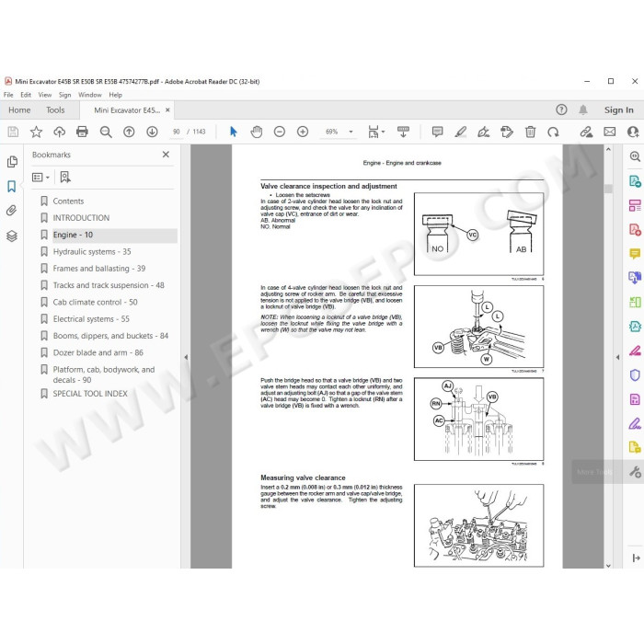Open the Sign document tool

pos(483,132)
